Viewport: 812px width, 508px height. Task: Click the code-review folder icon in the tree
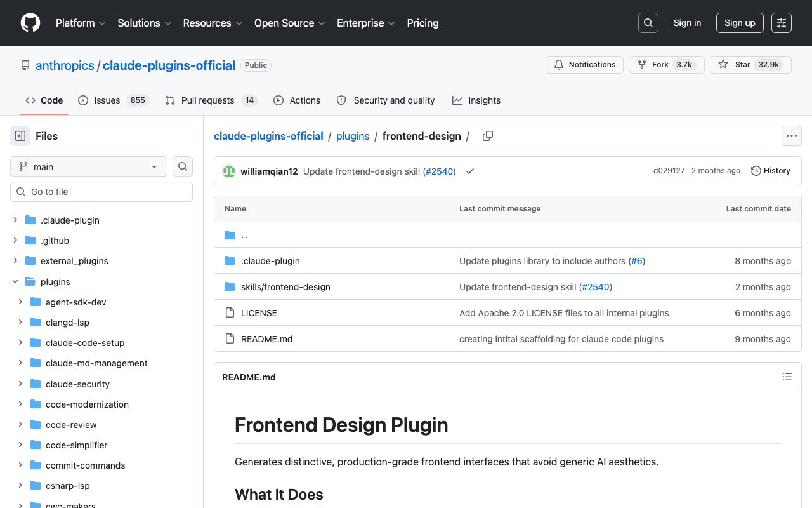(36, 424)
